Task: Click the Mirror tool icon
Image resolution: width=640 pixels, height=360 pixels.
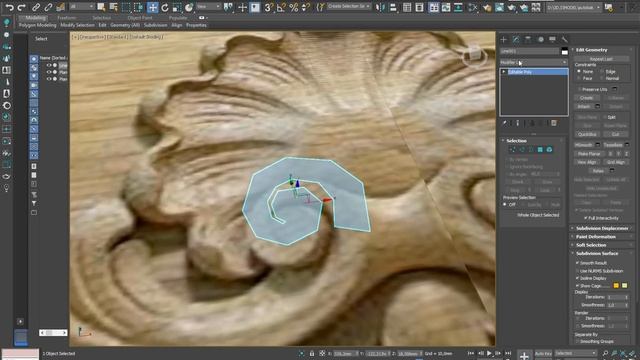Action: pyautogui.click(x=380, y=7)
